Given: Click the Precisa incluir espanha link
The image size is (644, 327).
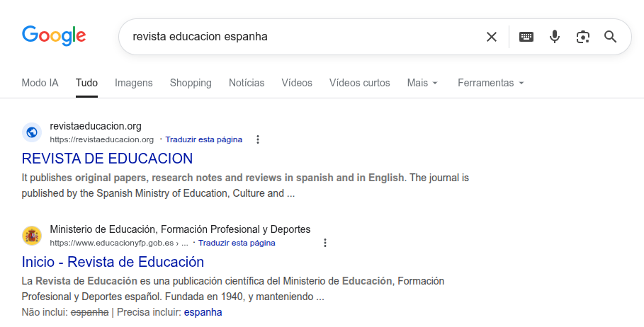Looking at the screenshot, I should (203, 312).
